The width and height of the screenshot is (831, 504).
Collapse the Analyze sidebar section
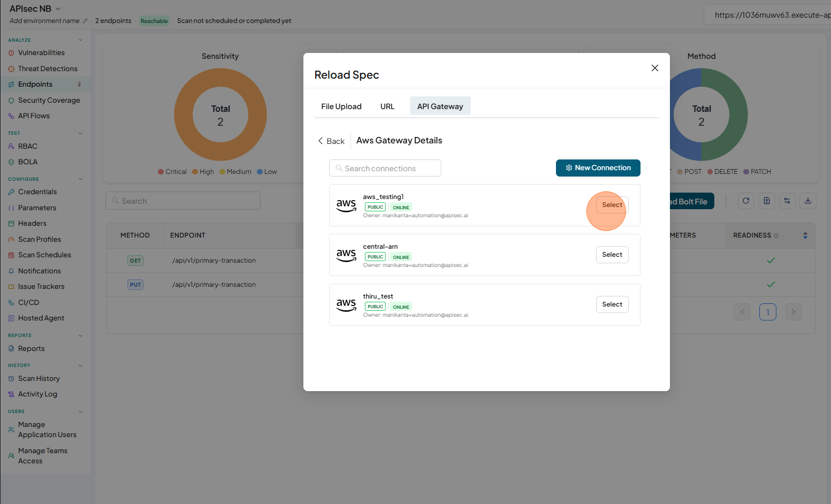(81, 40)
